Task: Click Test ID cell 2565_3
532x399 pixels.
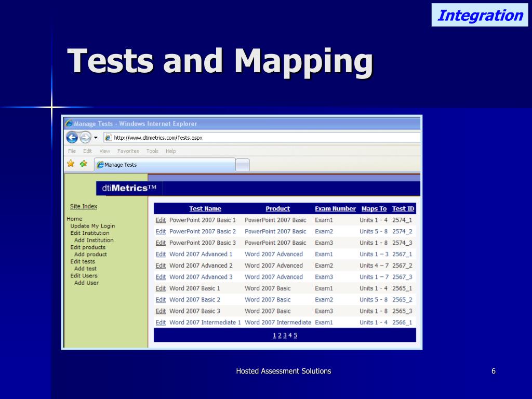Action: [x=402, y=311]
